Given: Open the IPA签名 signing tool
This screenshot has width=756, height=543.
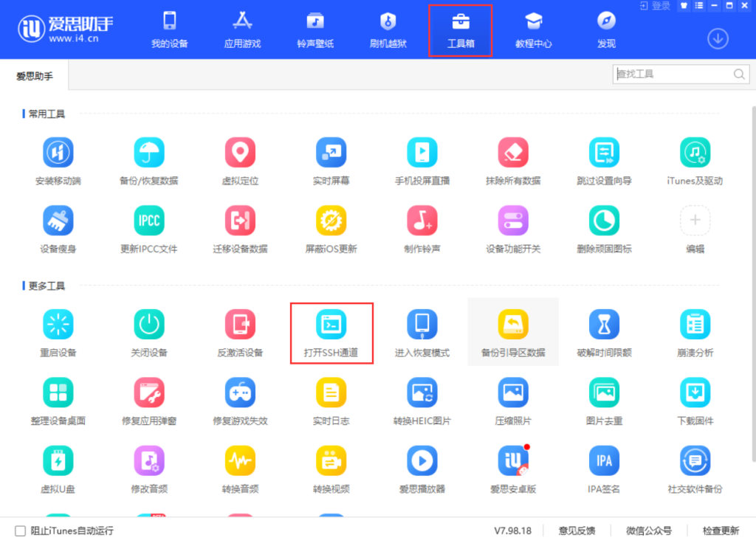Looking at the screenshot, I should click(603, 461).
